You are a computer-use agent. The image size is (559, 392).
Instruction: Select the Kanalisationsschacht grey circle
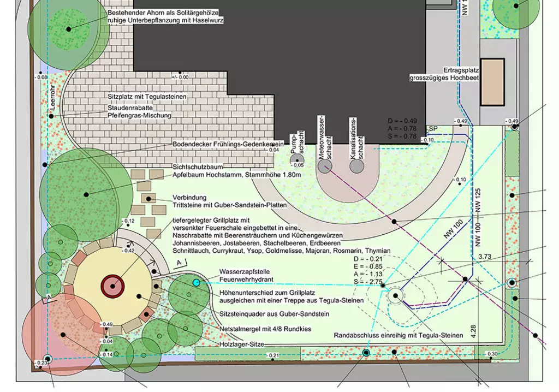pos(357,167)
